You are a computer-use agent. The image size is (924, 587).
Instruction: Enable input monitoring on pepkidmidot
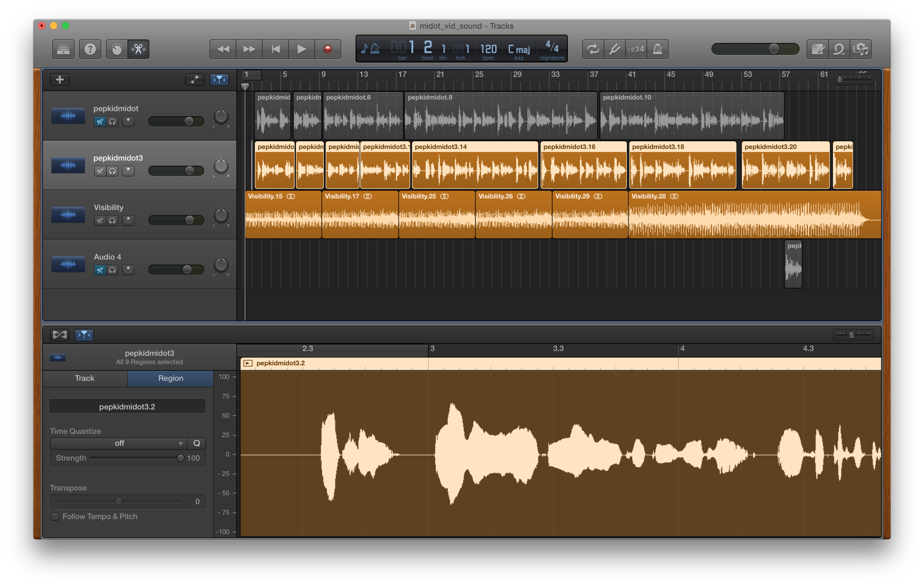pyautogui.click(x=128, y=122)
